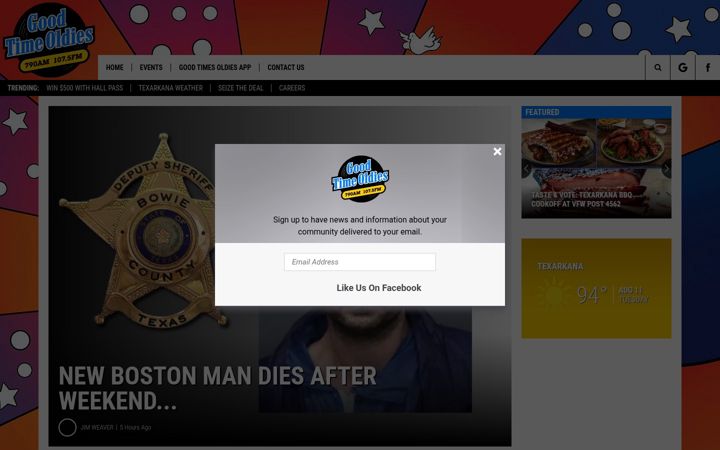Open the Events menu item
The width and height of the screenshot is (720, 450).
pyautogui.click(x=151, y=68)
